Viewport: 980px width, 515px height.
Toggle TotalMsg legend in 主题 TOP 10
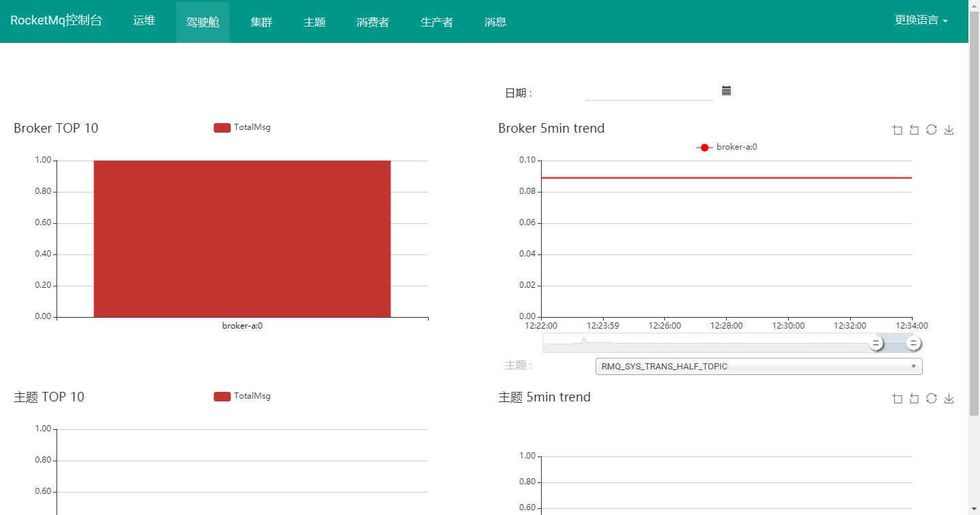point(242,396)
